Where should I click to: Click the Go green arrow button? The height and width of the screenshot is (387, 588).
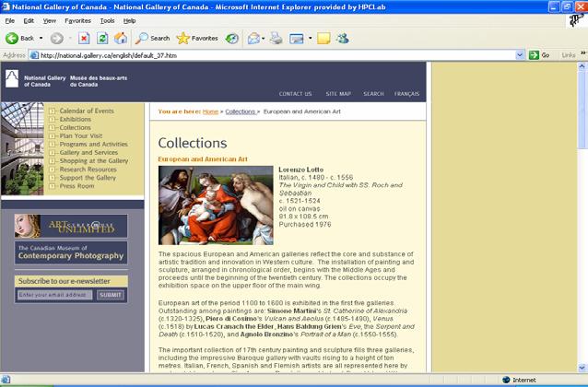[x=539, y=55]
